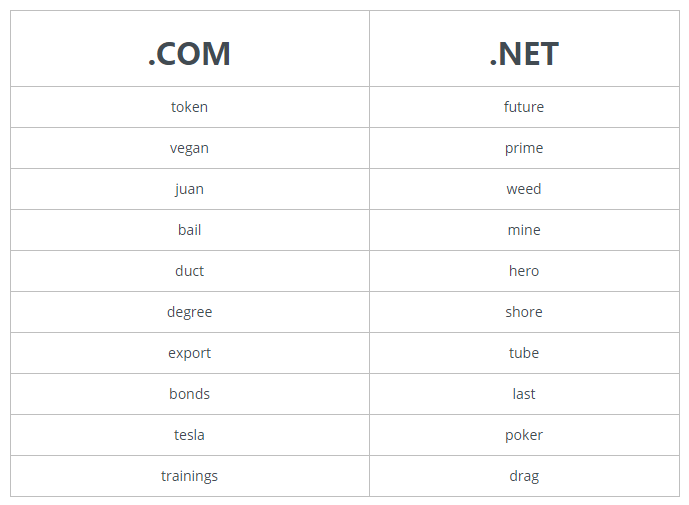Image resolution: width=689 pixels, height=505 pixels.
Task: Click the 'drag' entry
Action: click(x=524, y=476)
